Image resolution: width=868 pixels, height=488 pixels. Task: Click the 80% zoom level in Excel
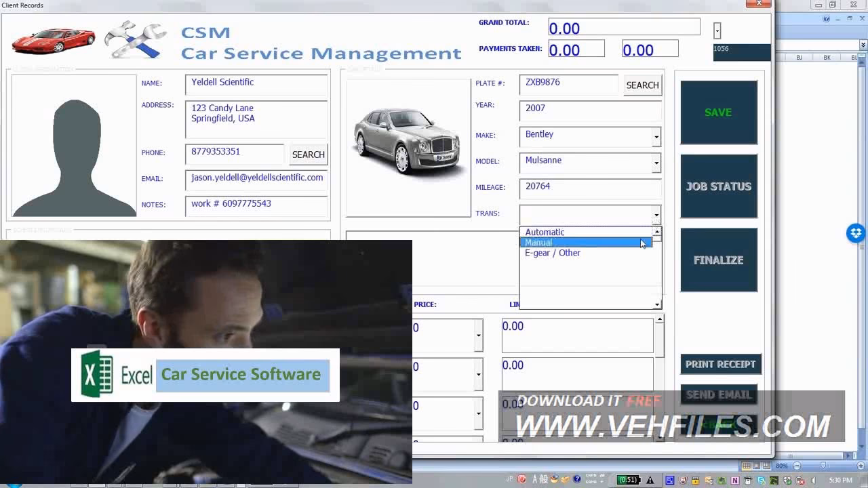[781, 466]
